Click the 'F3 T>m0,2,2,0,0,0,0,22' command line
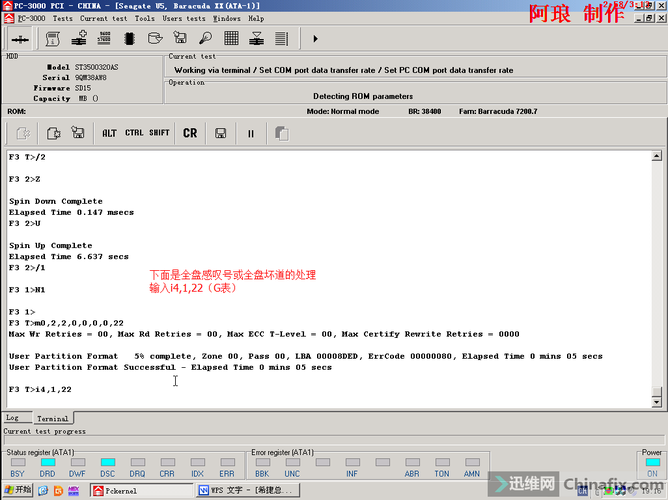Viewport: 668px width, 500px height. pyautogui.click(x=66, y=323)
